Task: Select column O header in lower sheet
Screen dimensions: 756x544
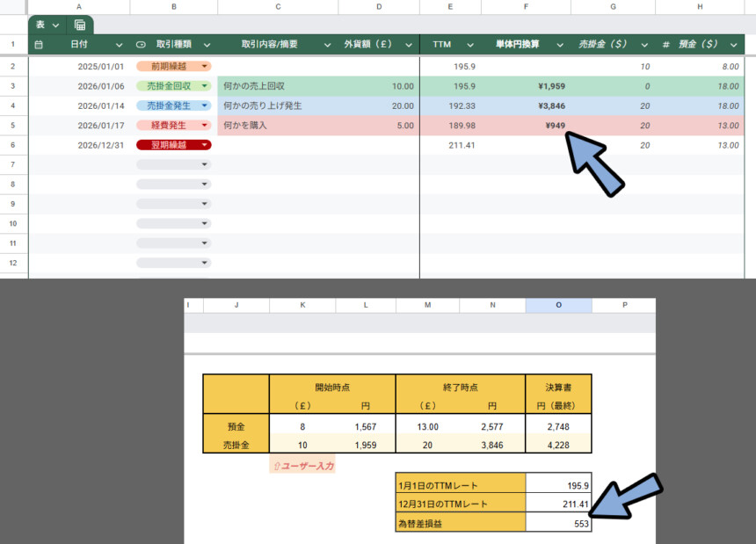Action: click(558, 305)
